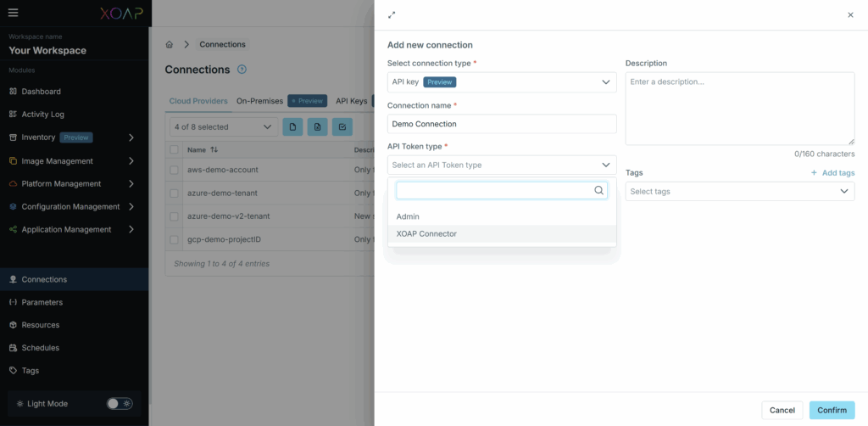The width and height of the screenshot is (868, 426).
Task: Expand the dialog with the fullscreen icon
Action: click(392, 15)
